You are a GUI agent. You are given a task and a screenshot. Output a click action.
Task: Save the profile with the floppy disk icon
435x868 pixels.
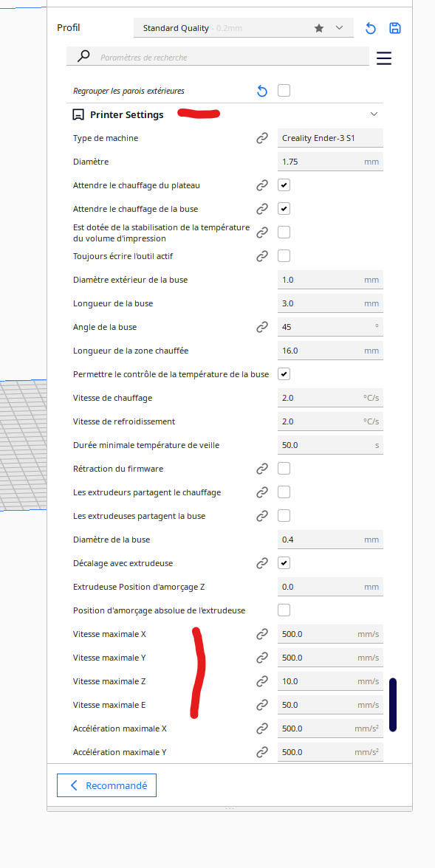pyautogui.click(x=395, y=28)
